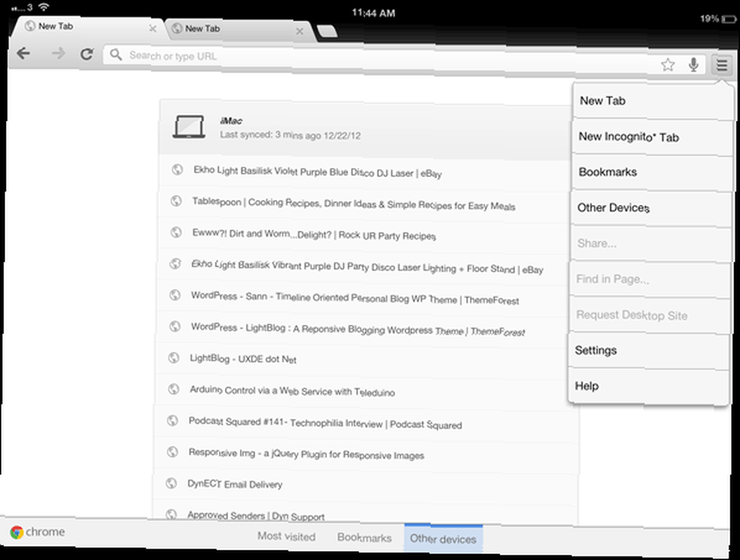This screenshot has width=740, height=560.
Task: Close the first New Tab
Action: [152, 28]
